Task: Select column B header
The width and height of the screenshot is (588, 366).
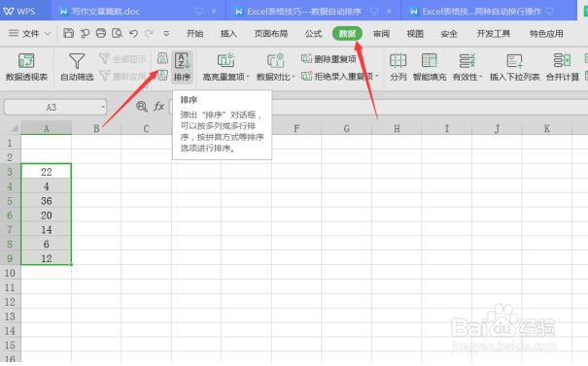Action: 96,128
